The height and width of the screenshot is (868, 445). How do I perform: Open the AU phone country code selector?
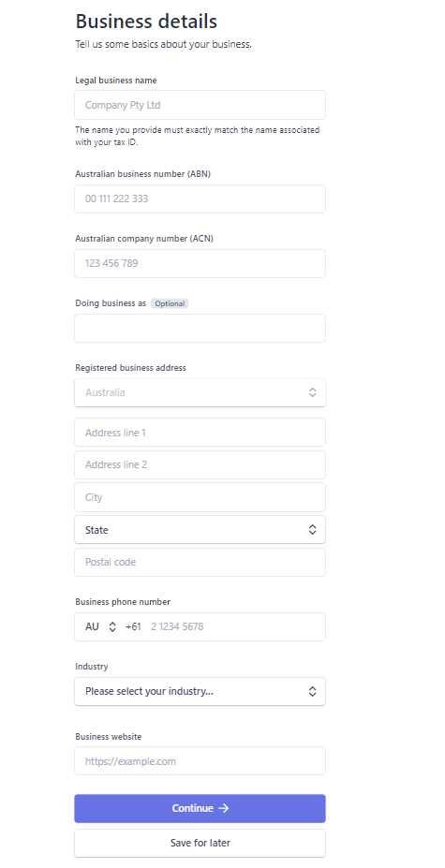(100, 626)
